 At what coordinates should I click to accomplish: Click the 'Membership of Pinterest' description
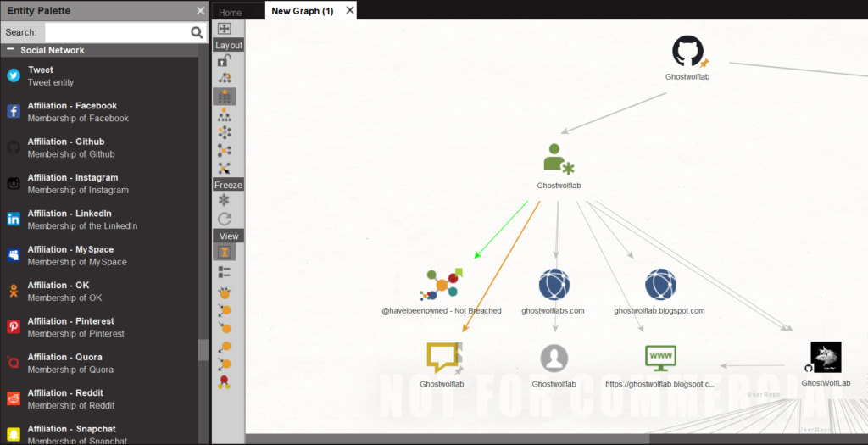pyautogui.click(x=75, y=334)
